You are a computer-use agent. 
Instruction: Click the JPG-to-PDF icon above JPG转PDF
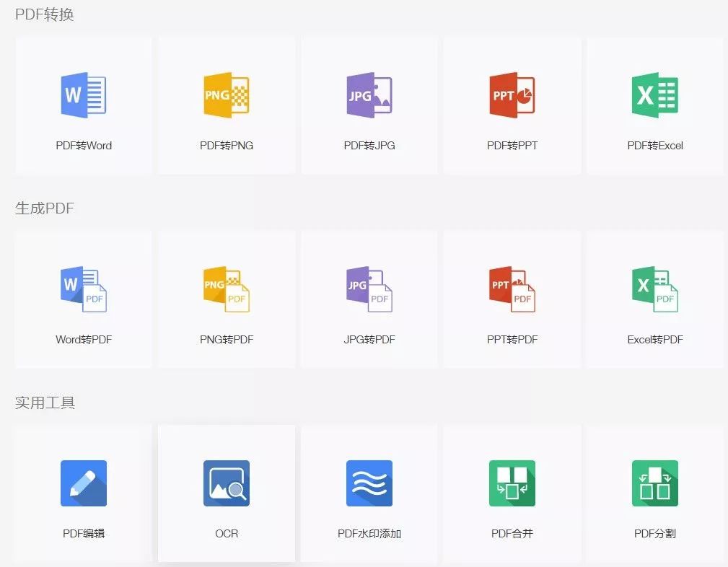[369, 289]
